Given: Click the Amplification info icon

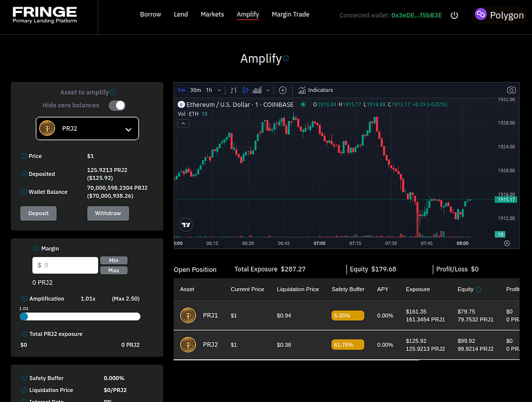Looking at the screenshot, I should click(24, 299).
